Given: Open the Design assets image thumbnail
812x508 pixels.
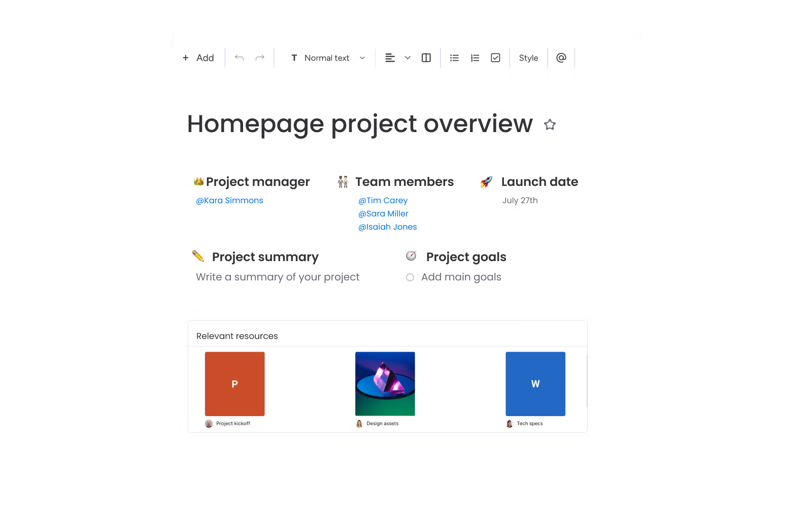Looking at the screenshot, I should click(385, 384).
